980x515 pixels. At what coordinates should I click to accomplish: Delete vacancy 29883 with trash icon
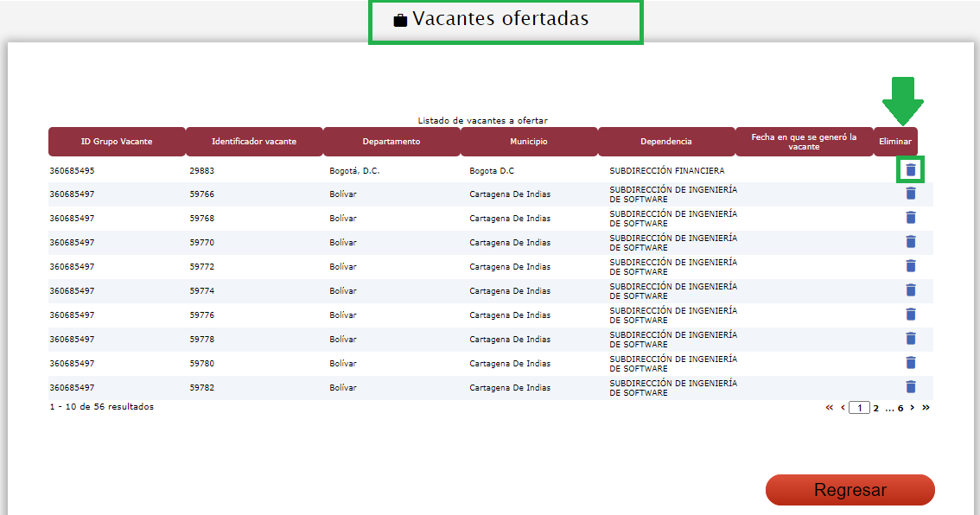(x=910, y=169)
